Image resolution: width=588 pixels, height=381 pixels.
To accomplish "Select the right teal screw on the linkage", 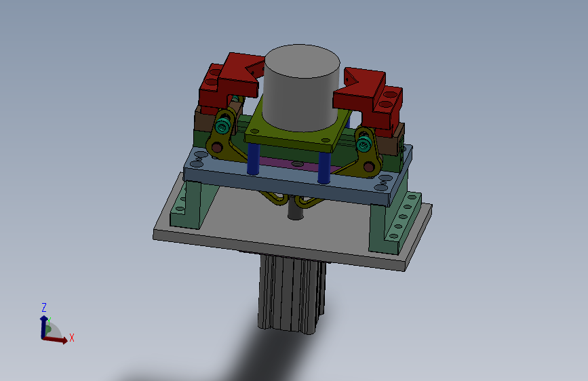I will point(364,144).
